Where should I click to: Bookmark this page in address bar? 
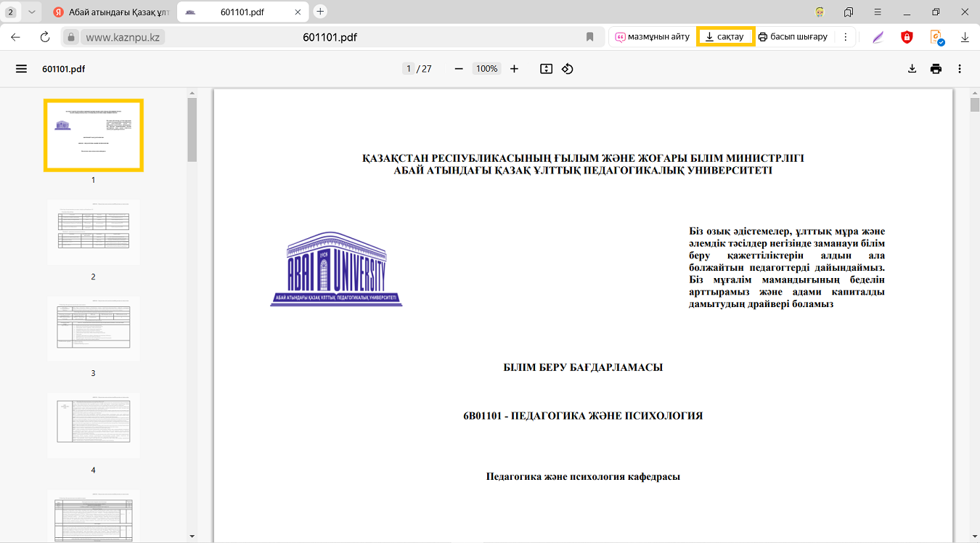click(589, 37)
